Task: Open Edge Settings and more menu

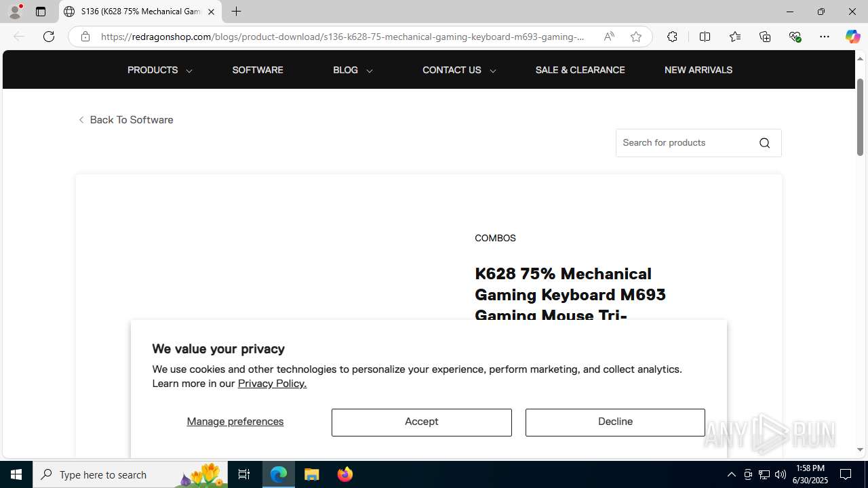Action: tap(825, 37)
